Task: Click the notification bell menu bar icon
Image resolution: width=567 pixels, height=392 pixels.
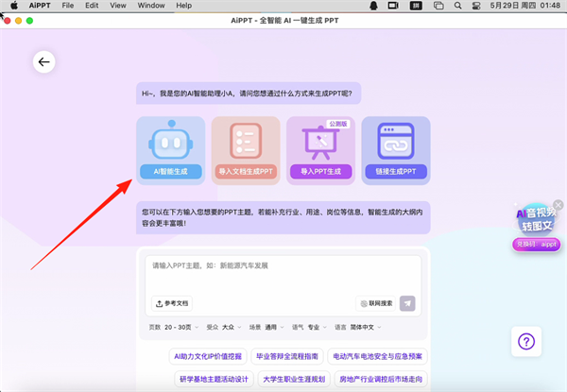Action: coord(374,6)
